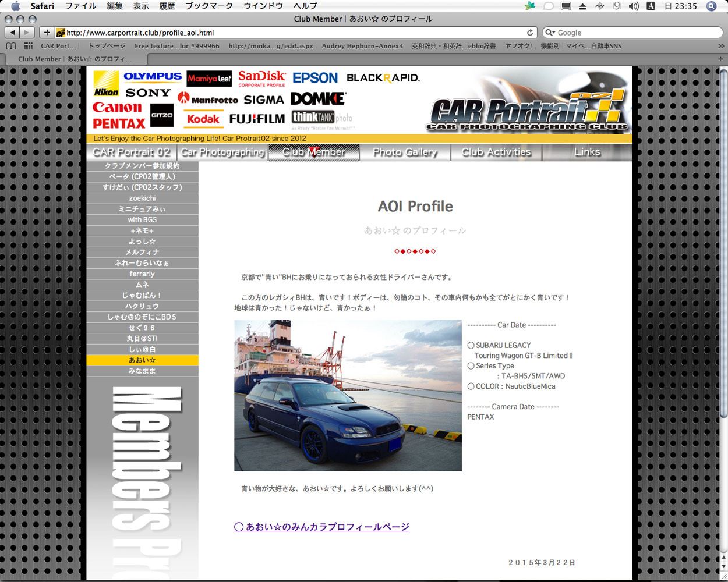Open the ヘルプ menu
Viewport: 728px width, 582px height.
tap(306, 6)
